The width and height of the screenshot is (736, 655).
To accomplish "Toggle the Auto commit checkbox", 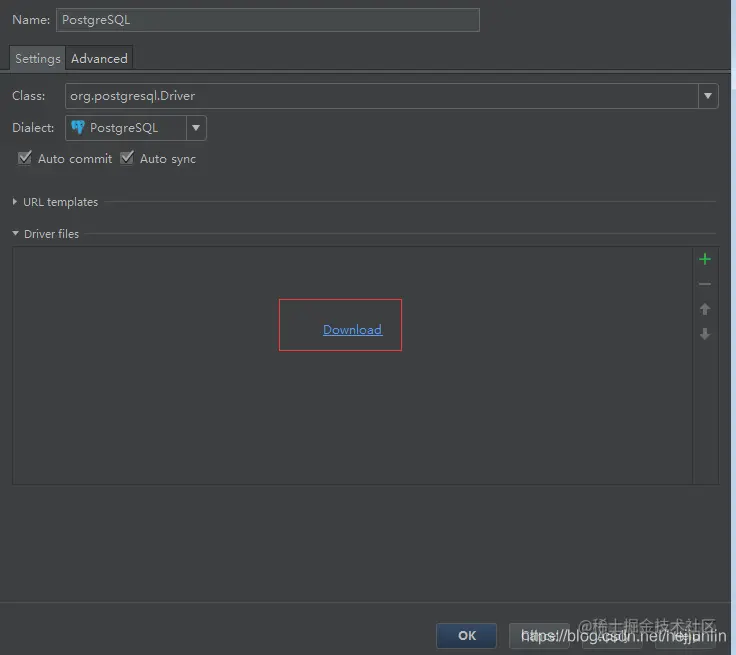I will pyautogui.click(x=24, y=158).
